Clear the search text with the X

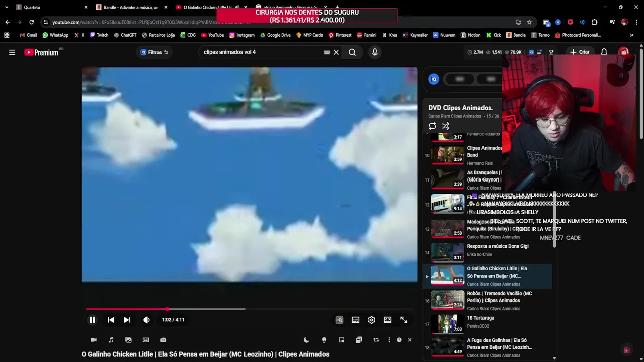336,52
